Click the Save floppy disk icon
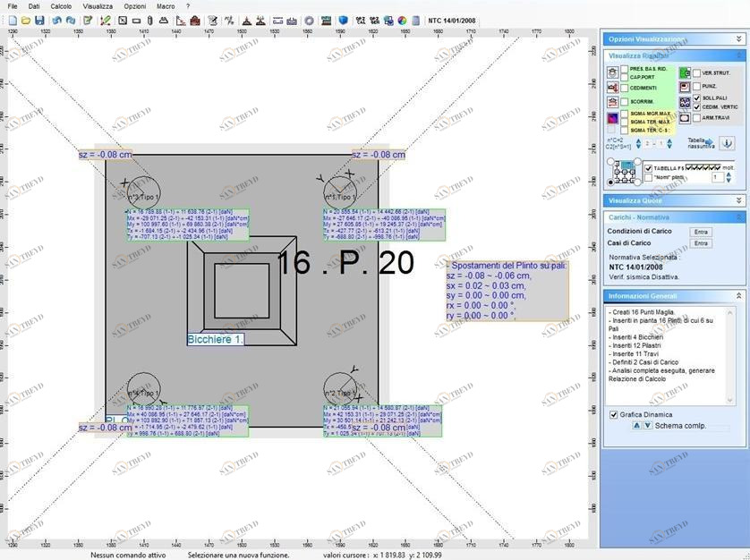This screenshot has width=750, height=560. click(40, 20)
